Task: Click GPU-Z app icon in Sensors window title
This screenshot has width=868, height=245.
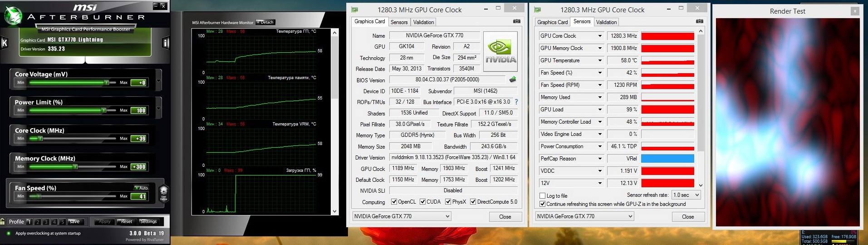Action: point(537,10)
